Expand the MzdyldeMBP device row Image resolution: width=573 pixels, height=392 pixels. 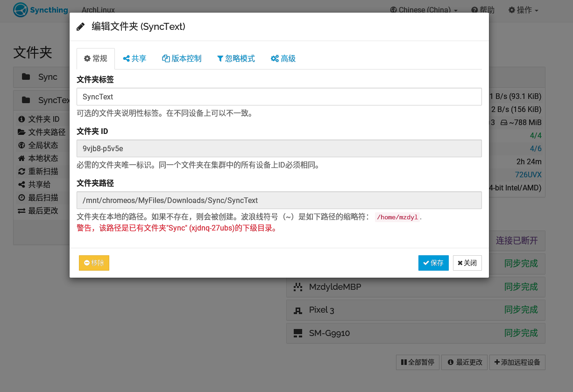pyautogui.click(x=416, y=287)
